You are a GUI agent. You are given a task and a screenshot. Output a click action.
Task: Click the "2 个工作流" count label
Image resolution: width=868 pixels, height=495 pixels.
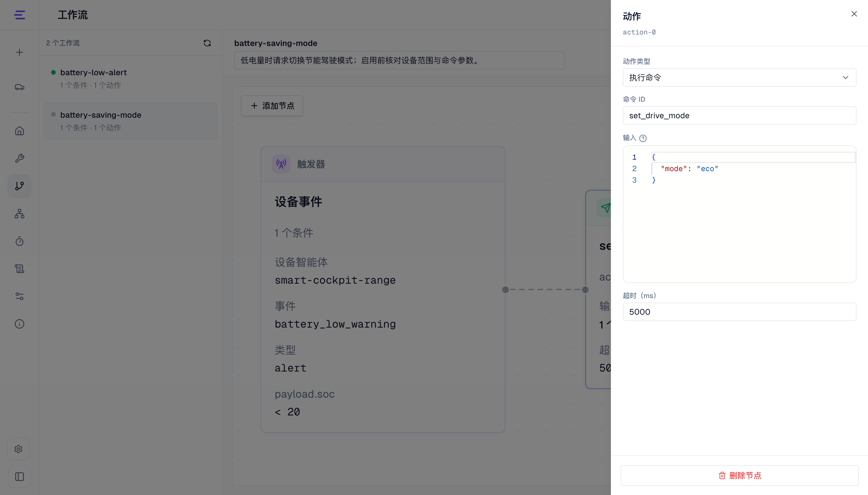click(63, 43)
